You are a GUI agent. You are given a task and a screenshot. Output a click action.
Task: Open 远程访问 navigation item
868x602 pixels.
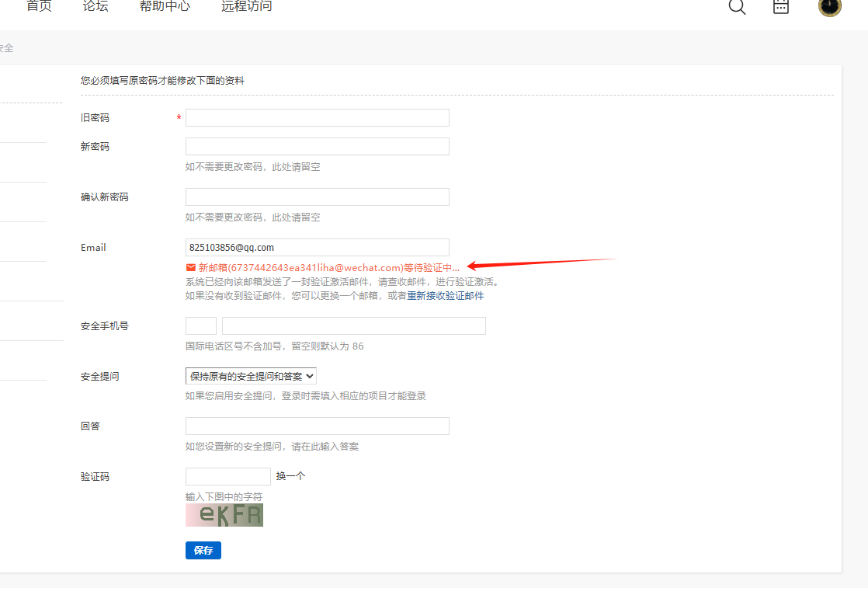(246, 6)
